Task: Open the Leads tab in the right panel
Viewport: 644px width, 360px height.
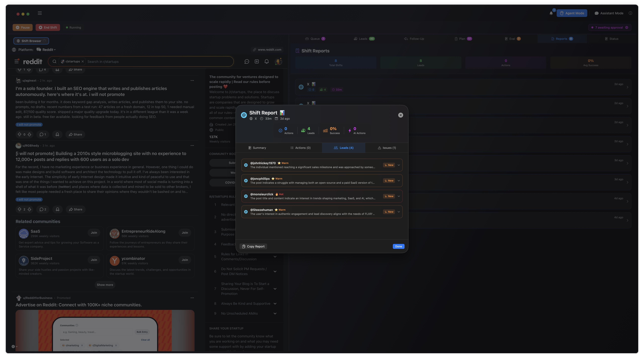Action: [x=364, y=39]
